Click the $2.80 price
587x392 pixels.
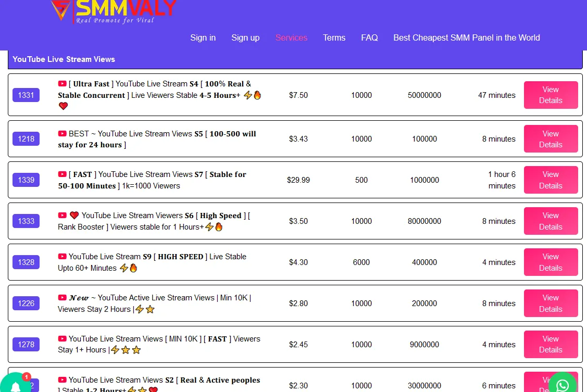(298, 304)
